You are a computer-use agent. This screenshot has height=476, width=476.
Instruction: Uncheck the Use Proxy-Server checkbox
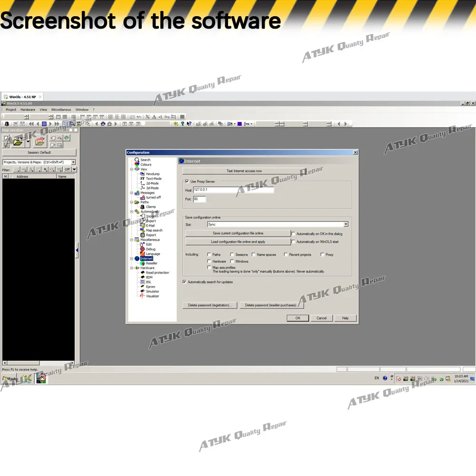187,181
